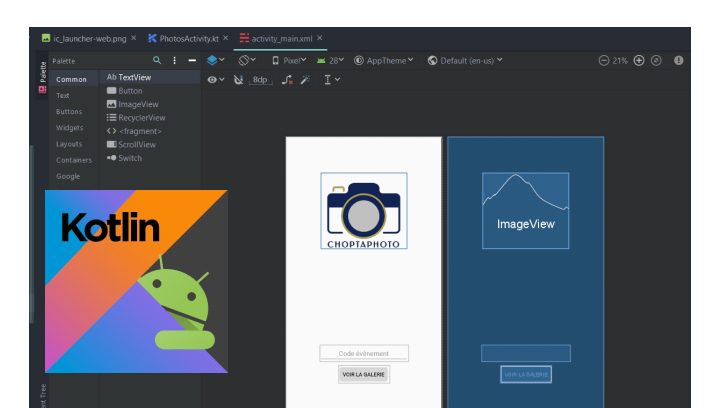Image resolution: width=720 pixels, height=408 pixels.
Task: Pick ScrollView from the palette list
Action: coord(131,145)
